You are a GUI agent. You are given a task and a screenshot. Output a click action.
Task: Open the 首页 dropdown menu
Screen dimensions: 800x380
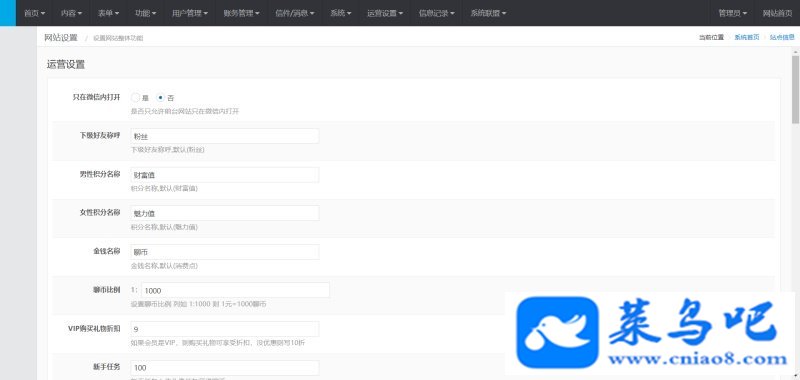coord(35,13)
